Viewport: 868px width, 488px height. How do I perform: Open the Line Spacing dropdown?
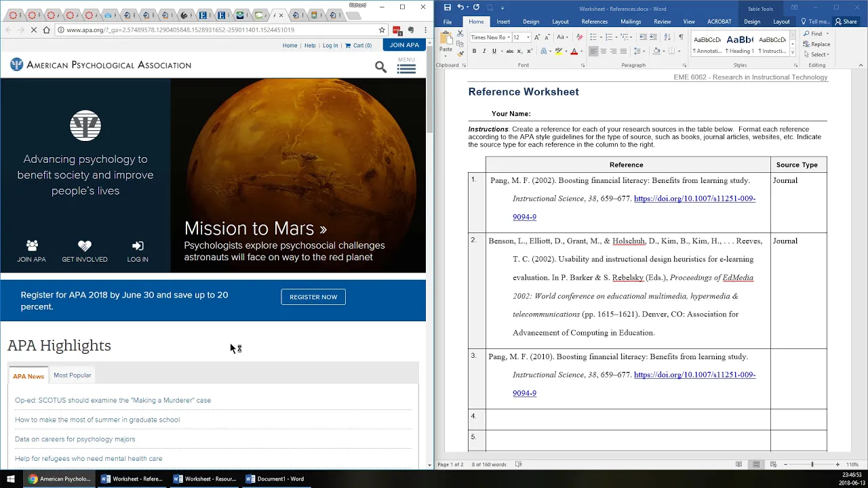pos(641,52)
